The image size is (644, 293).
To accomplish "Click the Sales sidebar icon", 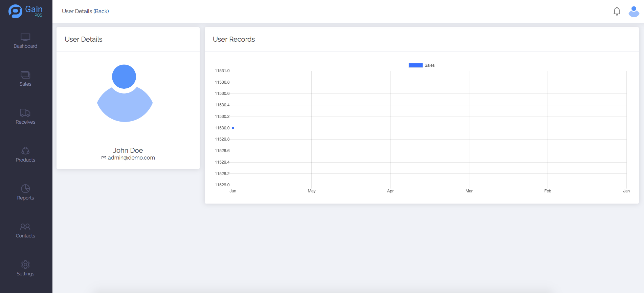I will click(25, 75).
